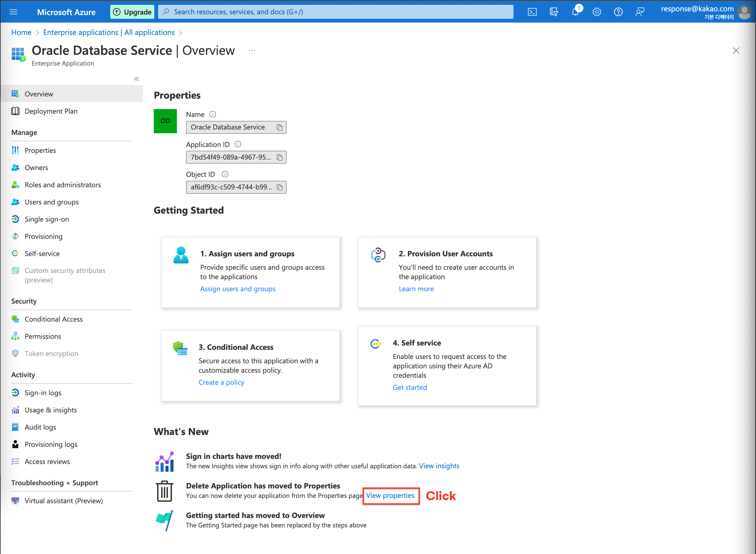Select Overview in the side menu

coord(72,94)
